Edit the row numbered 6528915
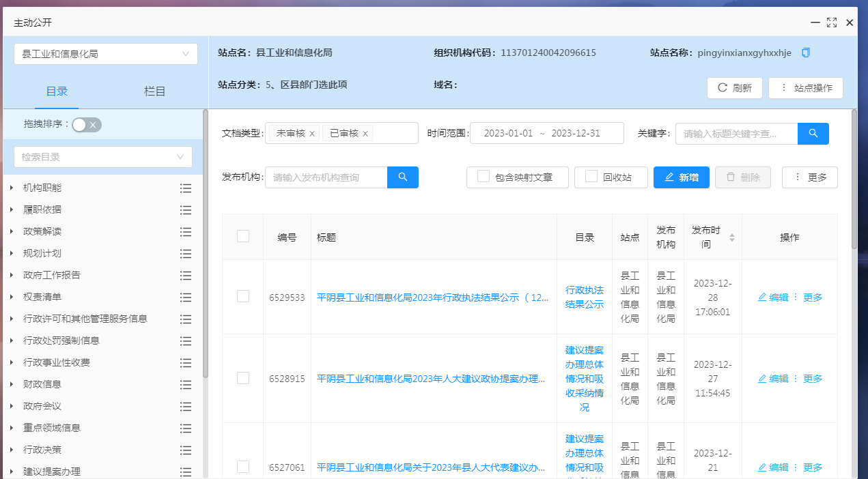 point(773,379)
